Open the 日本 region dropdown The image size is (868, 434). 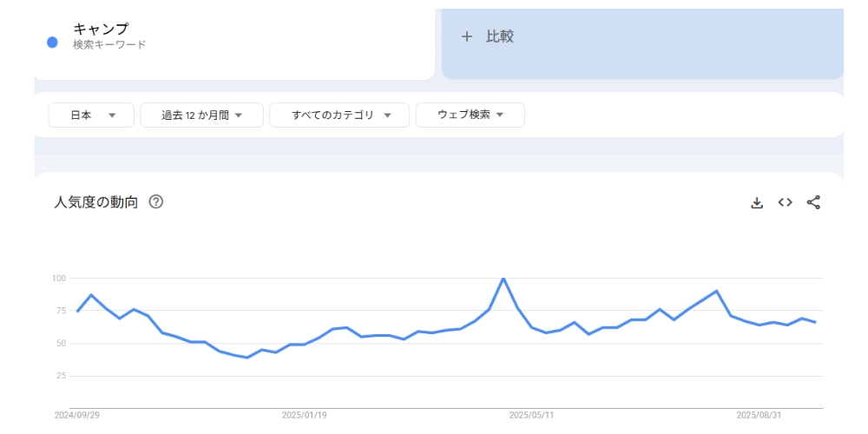(91, 115)
